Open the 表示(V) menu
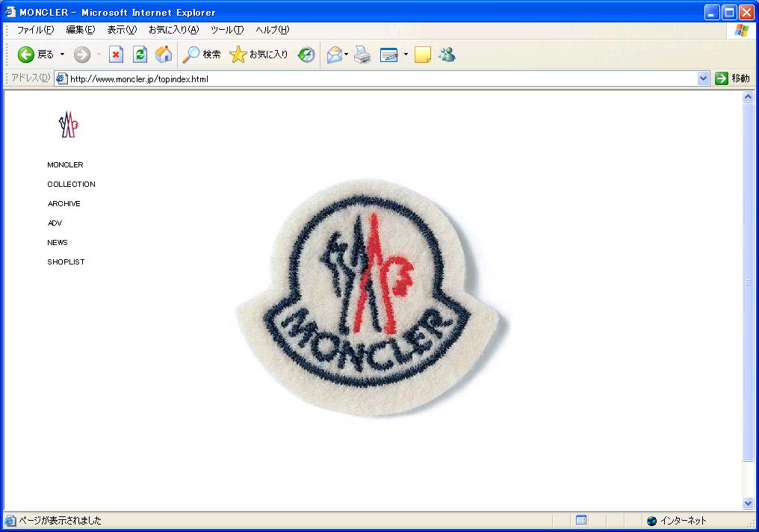 coord(122,30)
